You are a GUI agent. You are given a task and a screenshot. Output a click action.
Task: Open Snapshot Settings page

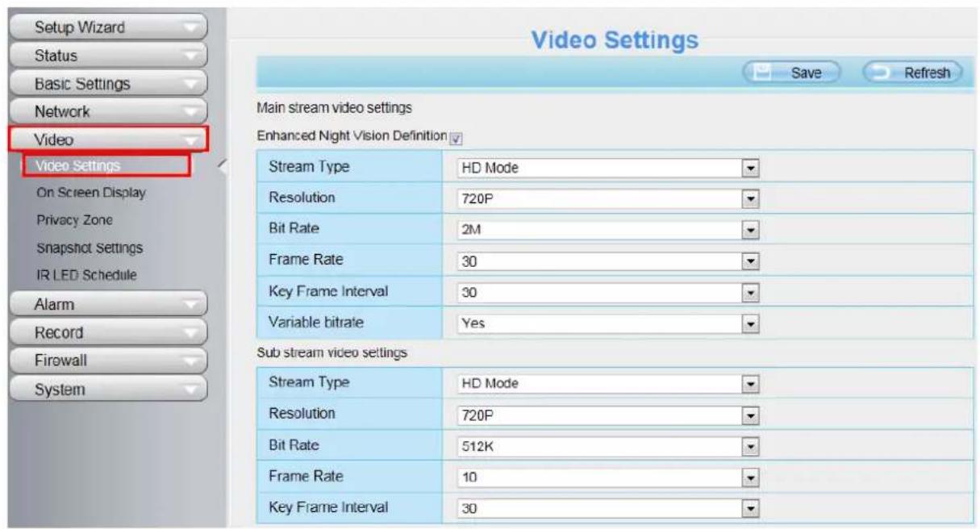click(x=90, y=248)
